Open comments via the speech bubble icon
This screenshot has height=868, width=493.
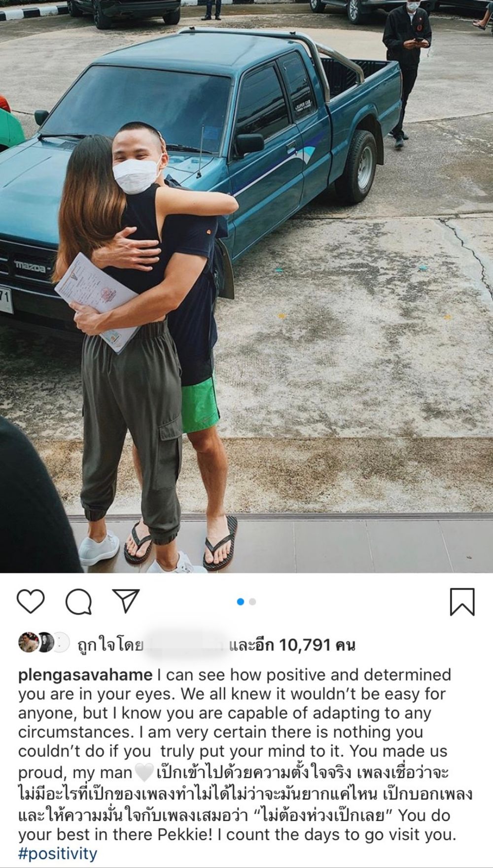tap(79, 602)
